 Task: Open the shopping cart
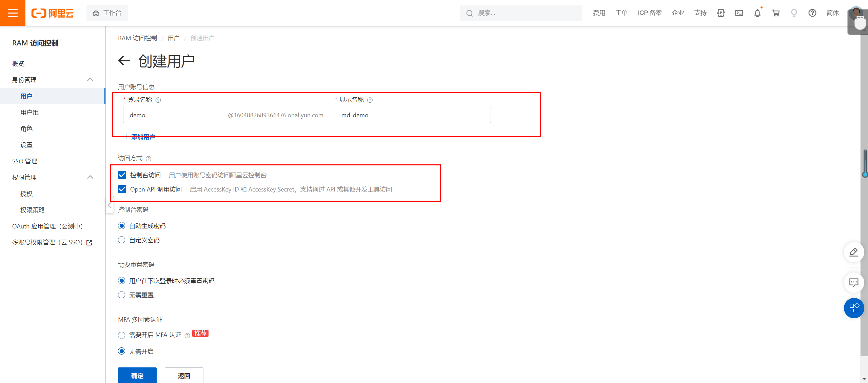point(776,13)
